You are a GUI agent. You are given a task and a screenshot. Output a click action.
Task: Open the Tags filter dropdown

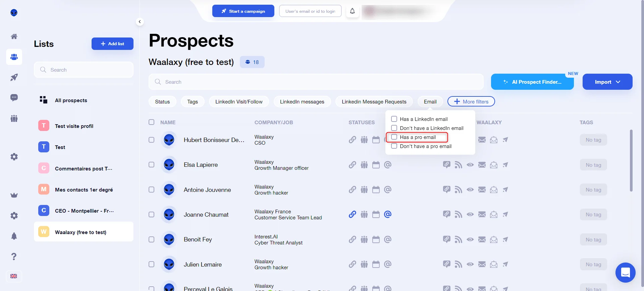[x=193, y=101]
